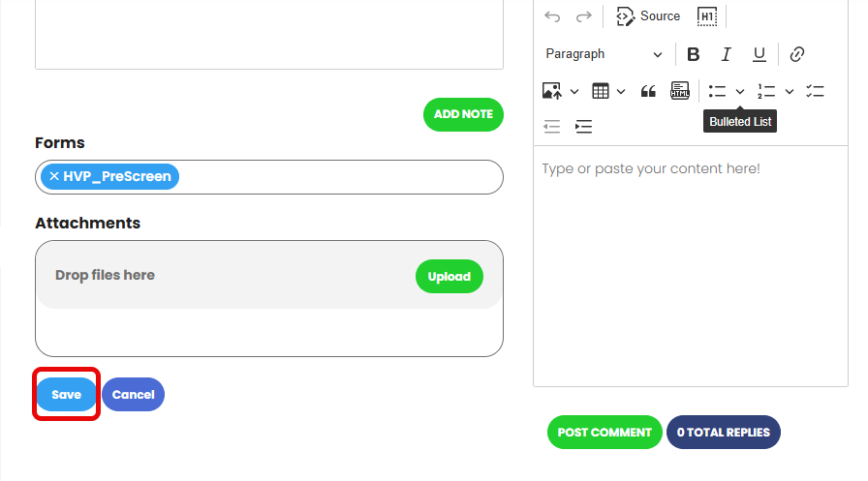Open the image upload options arrow
This screenshot has width=868, height=481.
[574, 91]
